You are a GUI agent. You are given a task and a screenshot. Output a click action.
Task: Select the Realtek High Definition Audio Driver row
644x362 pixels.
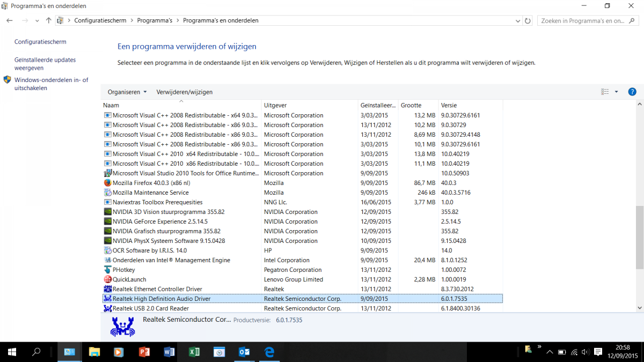[x=303, y=299]
